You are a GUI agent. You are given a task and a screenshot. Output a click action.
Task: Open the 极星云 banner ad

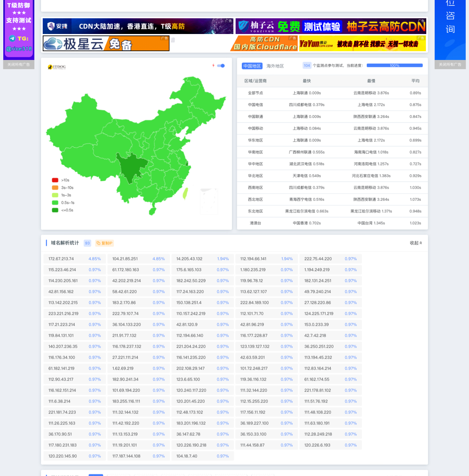pyautogui.click(x=106, y=44)
